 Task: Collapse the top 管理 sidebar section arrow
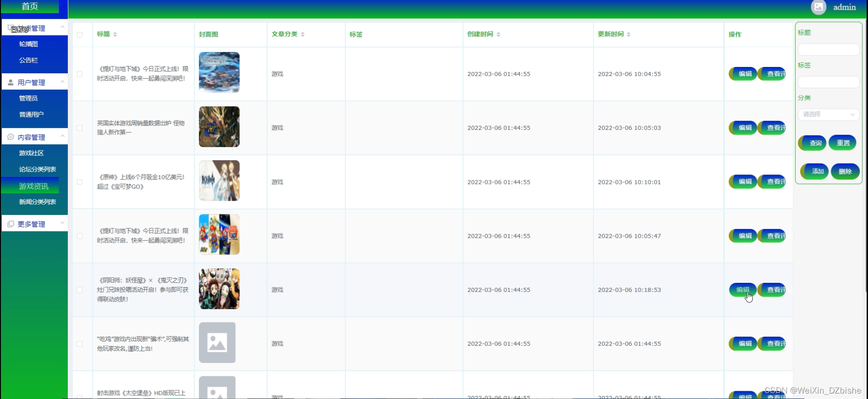62,27
